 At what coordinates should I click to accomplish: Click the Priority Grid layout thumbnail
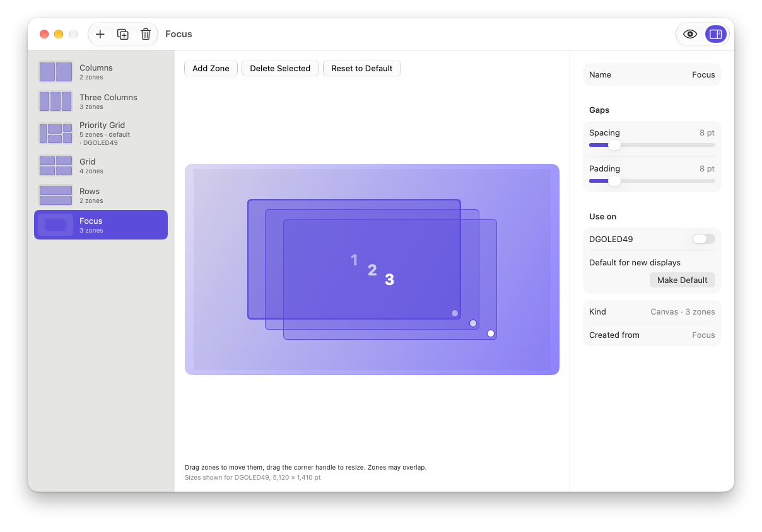coord(56,134)
